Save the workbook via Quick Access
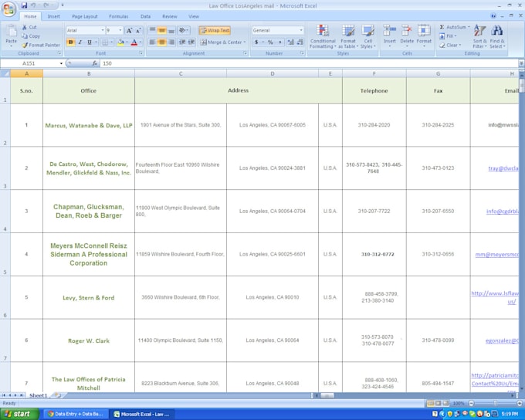 (24, 5)
